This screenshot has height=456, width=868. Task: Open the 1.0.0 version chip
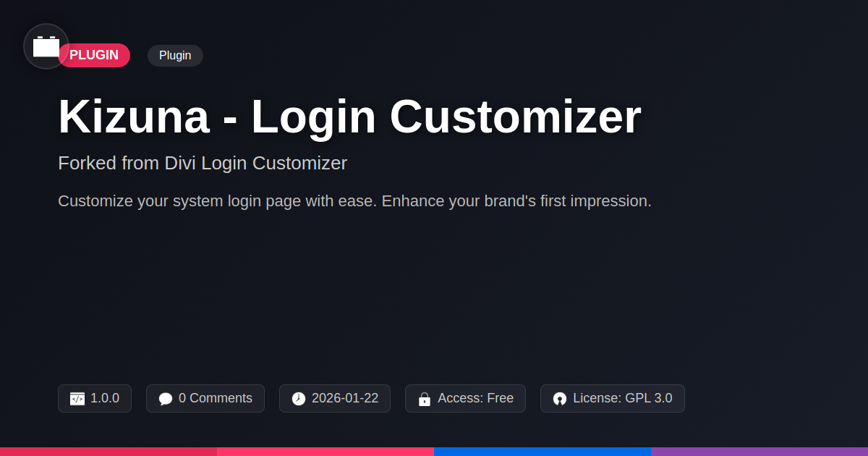pyautogui.click(x=95, y=399)
